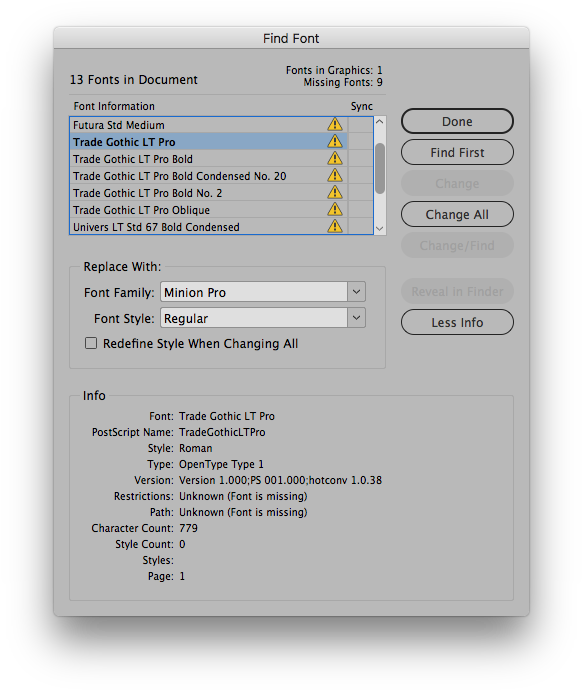Image resolution: width=582 pixels, height=690 pixels.
Task: Enable Redefine Style When Changing All checkbox
Action: pos(91,343)
